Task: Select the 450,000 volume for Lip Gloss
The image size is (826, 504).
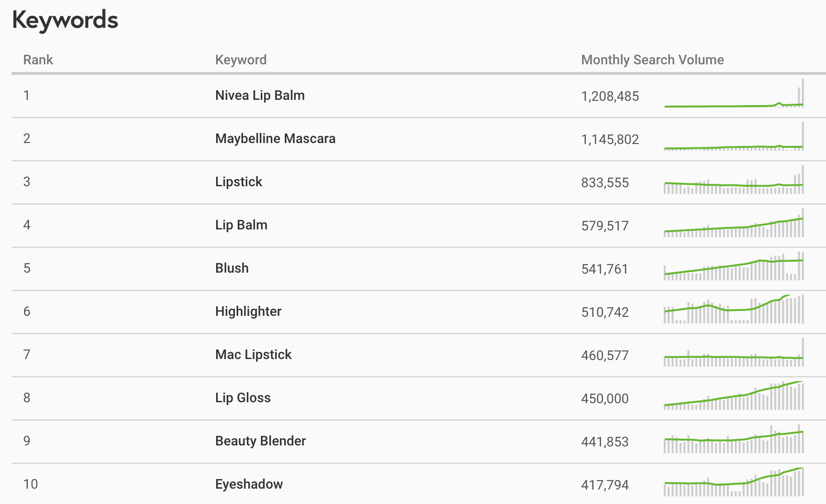Action: pyautogui.click(x=605, y=399)
